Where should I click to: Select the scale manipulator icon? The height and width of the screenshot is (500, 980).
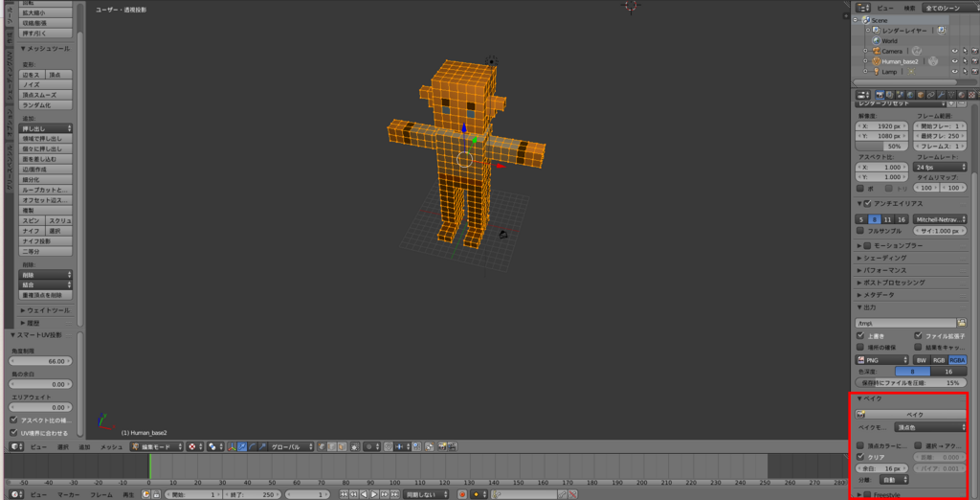(262, 446)
